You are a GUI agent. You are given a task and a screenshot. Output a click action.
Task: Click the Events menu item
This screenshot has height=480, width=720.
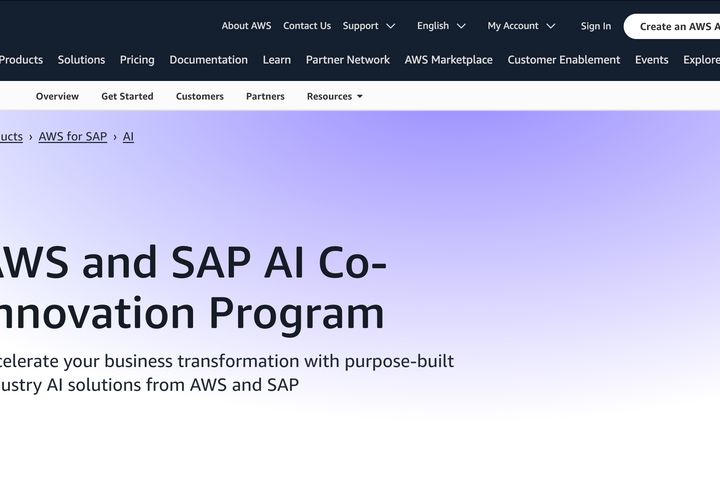coord(651,60)
